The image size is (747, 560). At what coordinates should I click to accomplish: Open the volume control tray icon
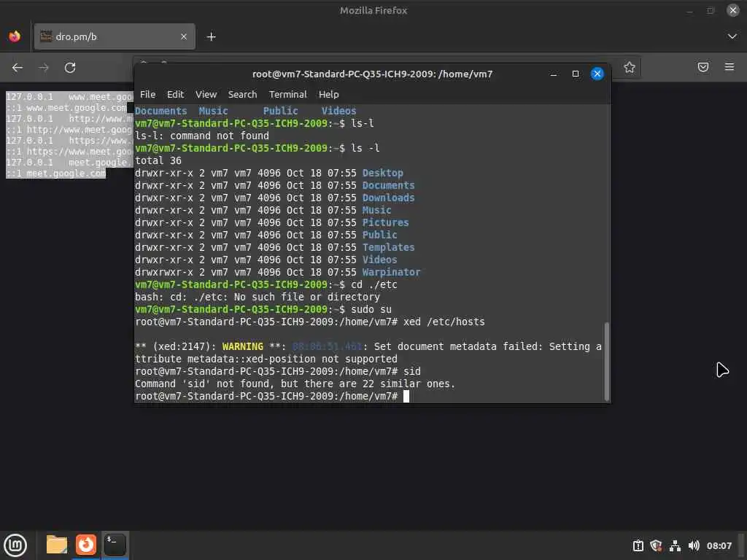[x=694, y=545]
